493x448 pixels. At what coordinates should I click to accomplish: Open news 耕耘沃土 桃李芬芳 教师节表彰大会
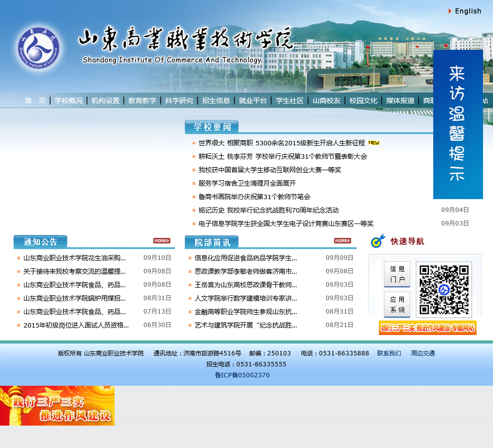[283, 157]
